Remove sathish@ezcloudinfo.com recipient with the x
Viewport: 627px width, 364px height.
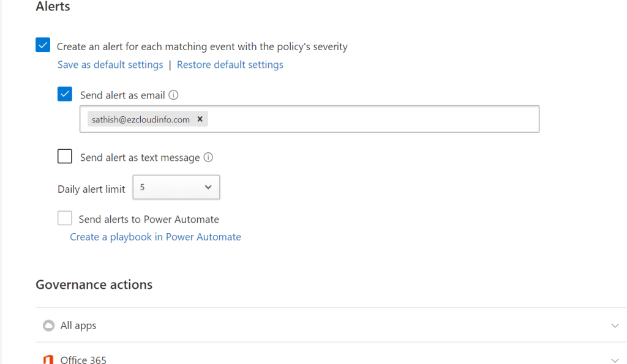[200, 119]
